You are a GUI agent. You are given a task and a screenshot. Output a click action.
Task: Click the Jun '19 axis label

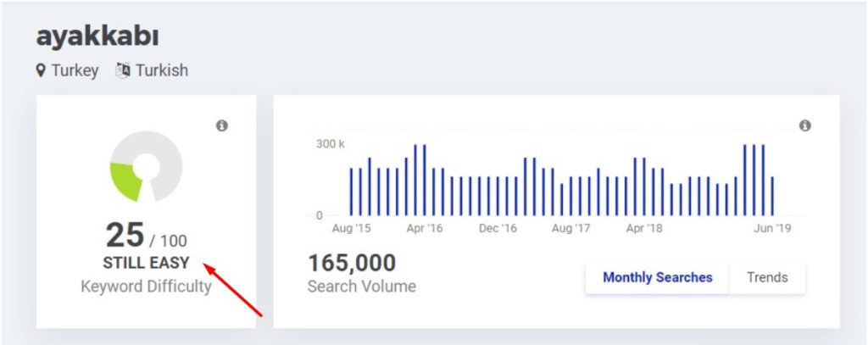point(771,228)
